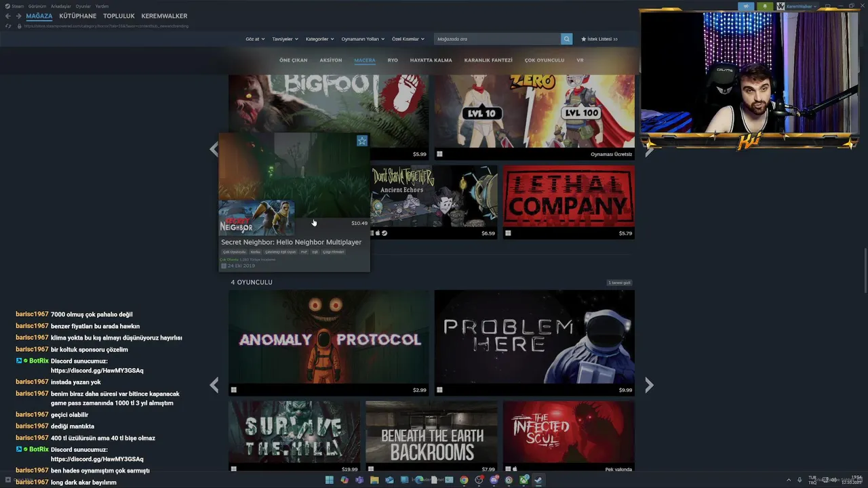The image size is (868, 488).
Task: Expand the Oynamanın Yolları dropdown
Action: click(363, 39)
